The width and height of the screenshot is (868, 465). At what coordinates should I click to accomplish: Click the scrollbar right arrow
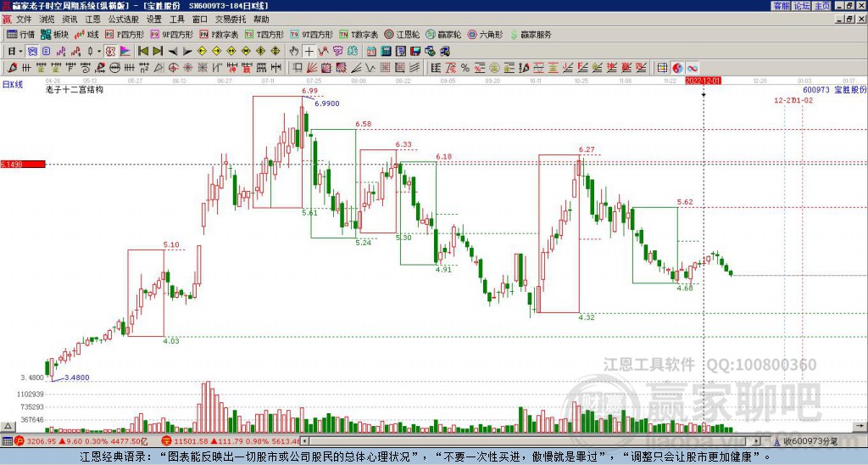point(757,441)
